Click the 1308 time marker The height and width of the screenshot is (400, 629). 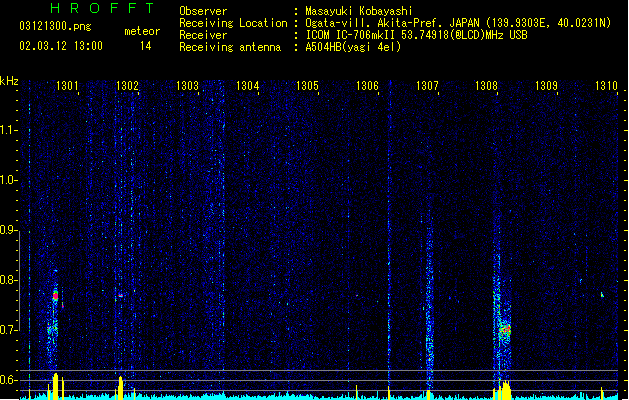[486, 86]
